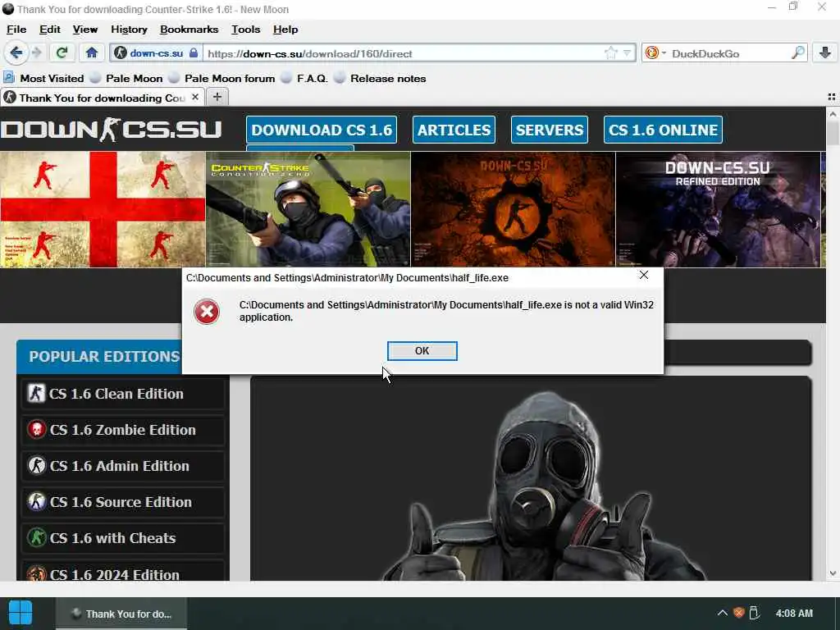Open the Tools menu
The image size is (840, 630).
point(246,30)
